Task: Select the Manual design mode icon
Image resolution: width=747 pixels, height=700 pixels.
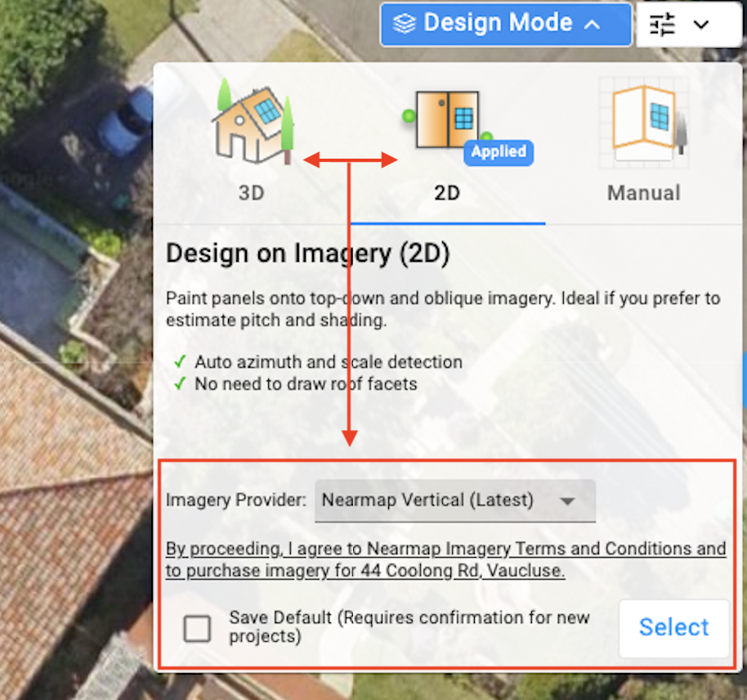Action: tap(644, 123)
